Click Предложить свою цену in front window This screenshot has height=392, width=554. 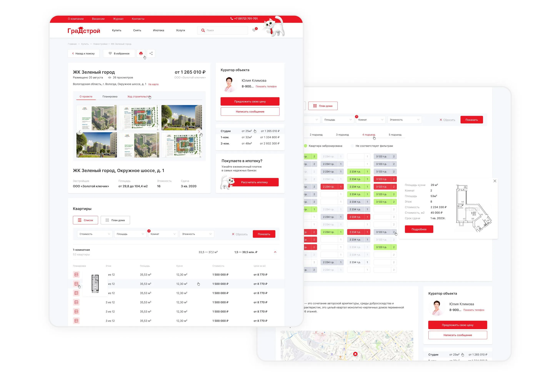coord(250,101)
